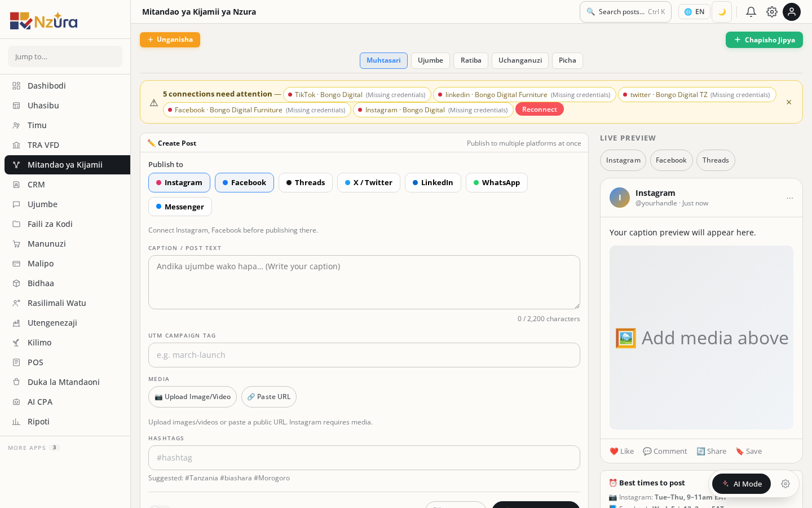Toggle LinkedIn publish platform
This screenshot has width=812, height=508.
433,183
